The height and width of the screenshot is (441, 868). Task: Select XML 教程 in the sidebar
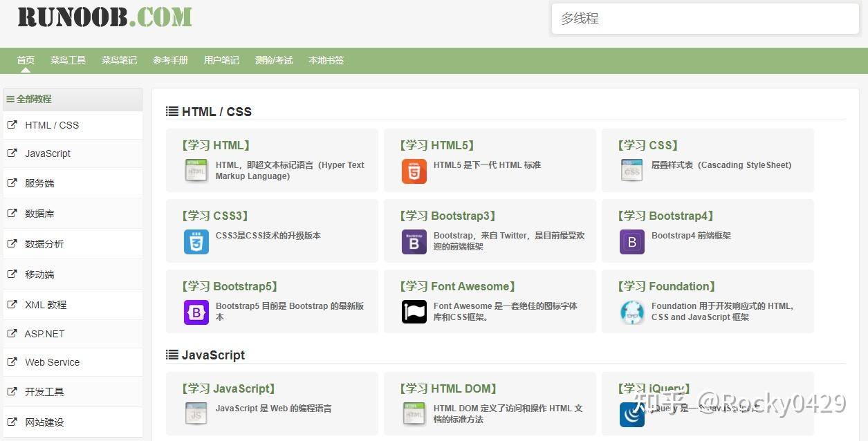(46, 304)
